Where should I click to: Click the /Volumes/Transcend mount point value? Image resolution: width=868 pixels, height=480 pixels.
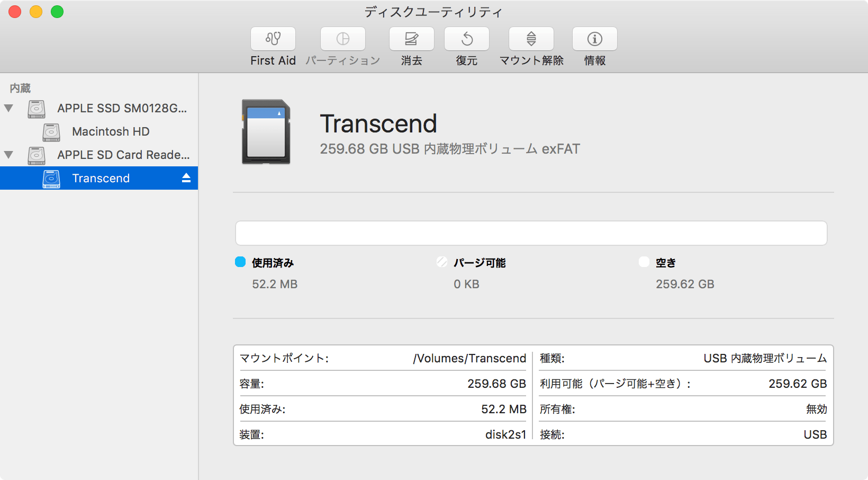[x=469, y=358]
